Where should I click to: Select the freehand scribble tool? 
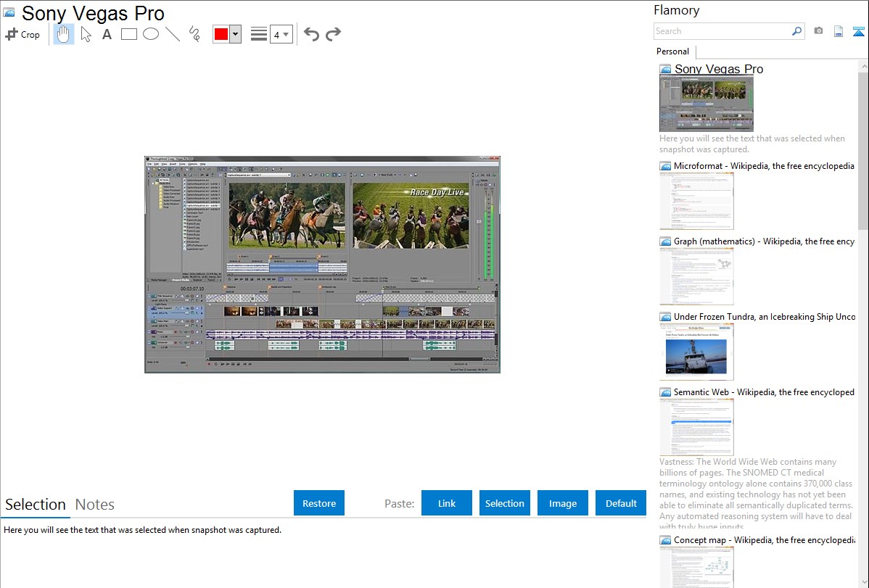click(x=194, y=34)
